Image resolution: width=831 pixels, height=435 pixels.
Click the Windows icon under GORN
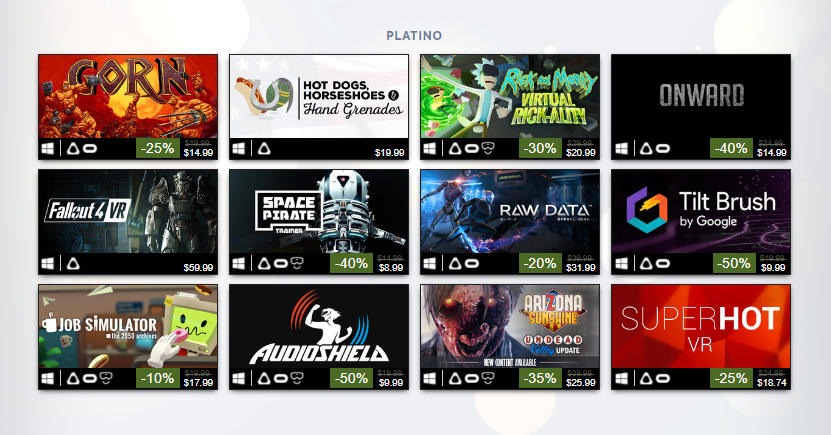(48, 149)
